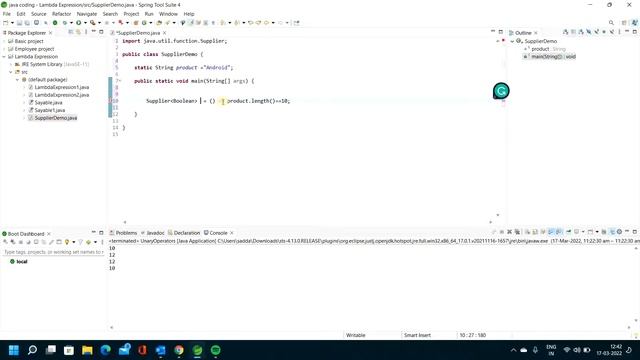Maximize the Console panel
The image size is (640, 360).
pyautogui.click(x=635, y=232)
